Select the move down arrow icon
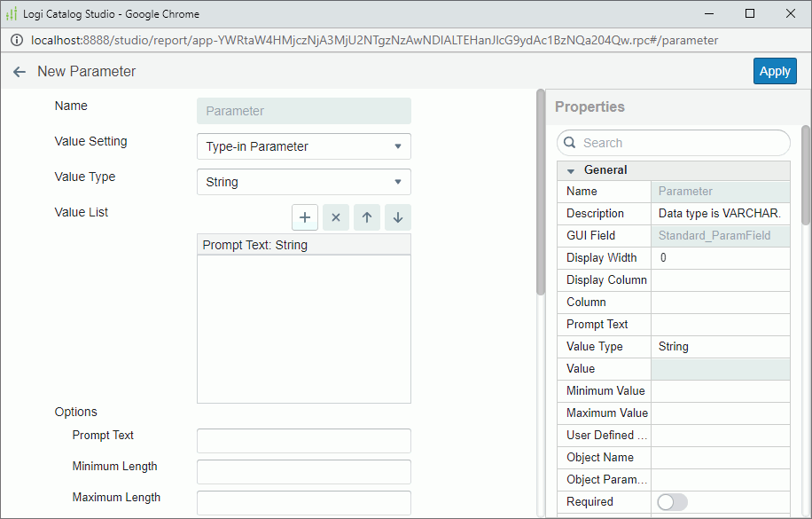812x519 pixels. click(x=397, y=216)
